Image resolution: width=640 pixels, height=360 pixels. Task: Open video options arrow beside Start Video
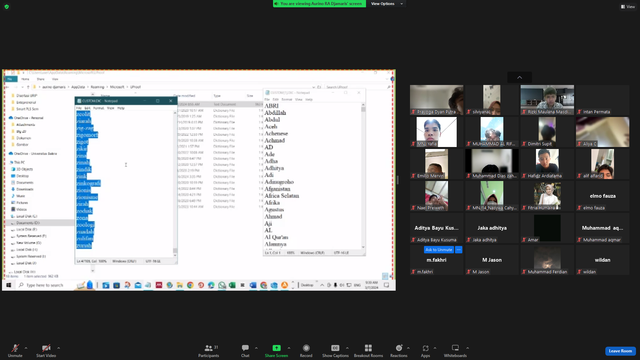(58, 348)
